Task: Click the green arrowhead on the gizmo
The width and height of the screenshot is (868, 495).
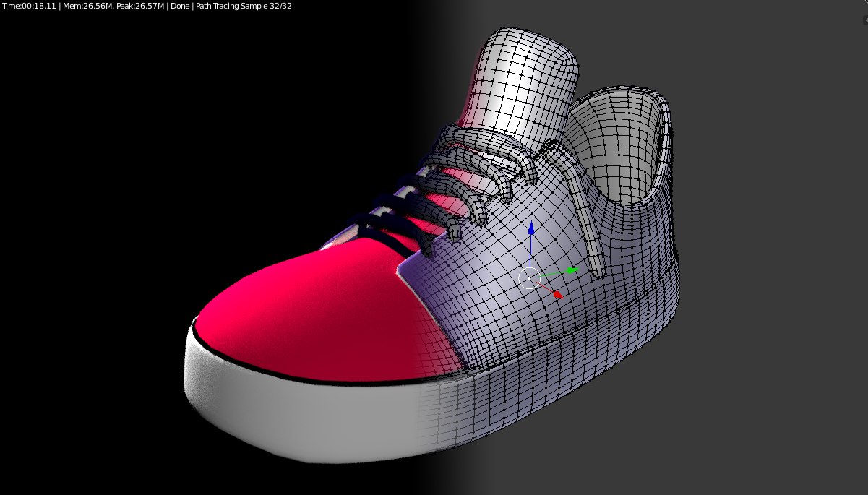Action: [570, 270]
